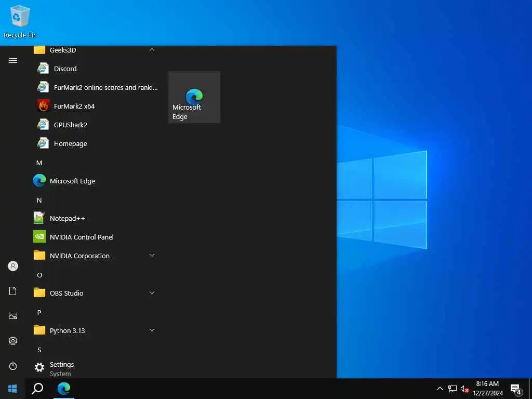The image size is (532, 399).
Task: Open the Settings app entry
Action: tap(97, 368)
